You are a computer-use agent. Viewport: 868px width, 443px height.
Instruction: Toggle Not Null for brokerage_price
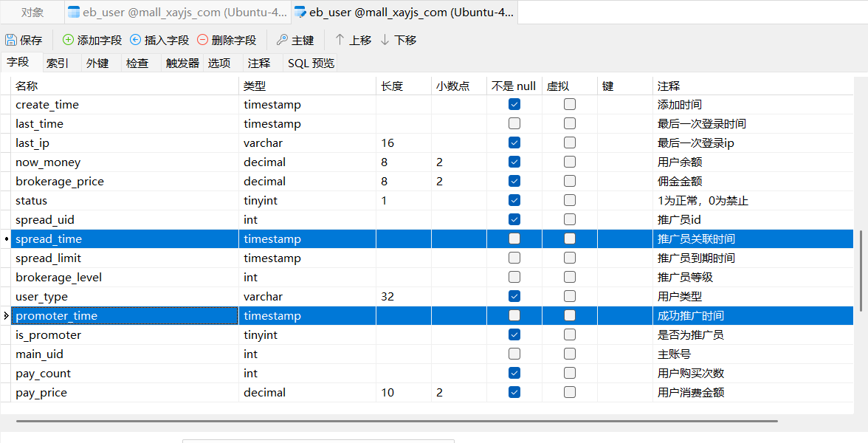pos(514,181)
